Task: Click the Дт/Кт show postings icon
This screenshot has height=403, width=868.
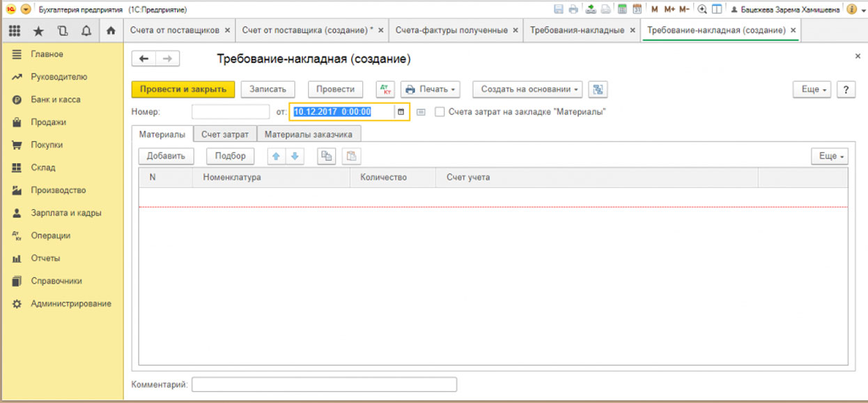Action: pyautogui.click(x=385, y=89)
